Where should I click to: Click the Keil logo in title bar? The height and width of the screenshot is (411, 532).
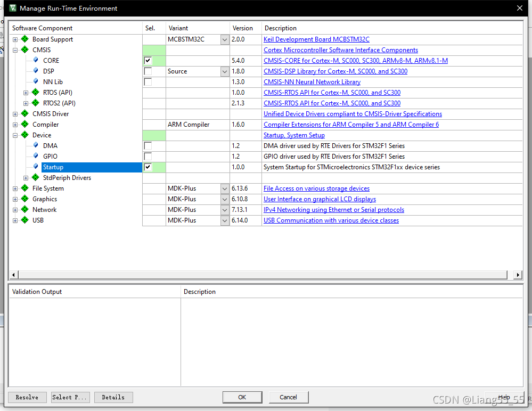[13, 8]
